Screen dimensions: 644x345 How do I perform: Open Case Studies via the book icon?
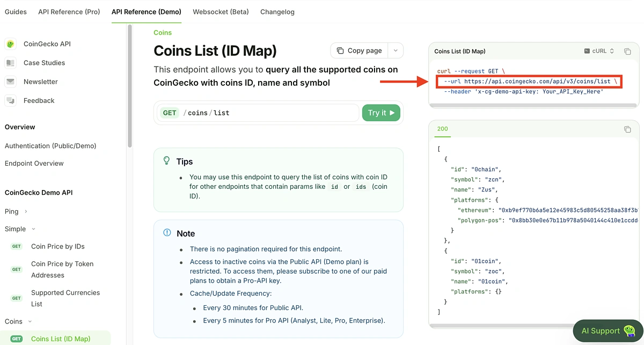pos(12,63)
